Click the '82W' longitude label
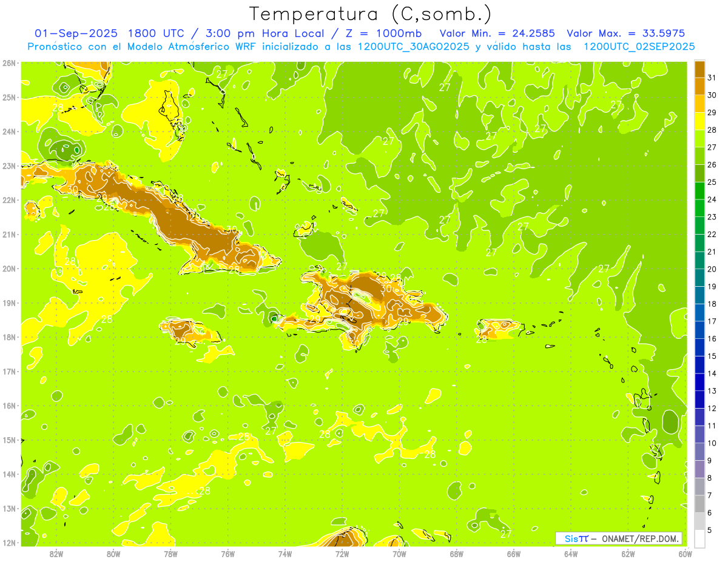The width and height of the screenshot is (728, 562). (56, 554)
